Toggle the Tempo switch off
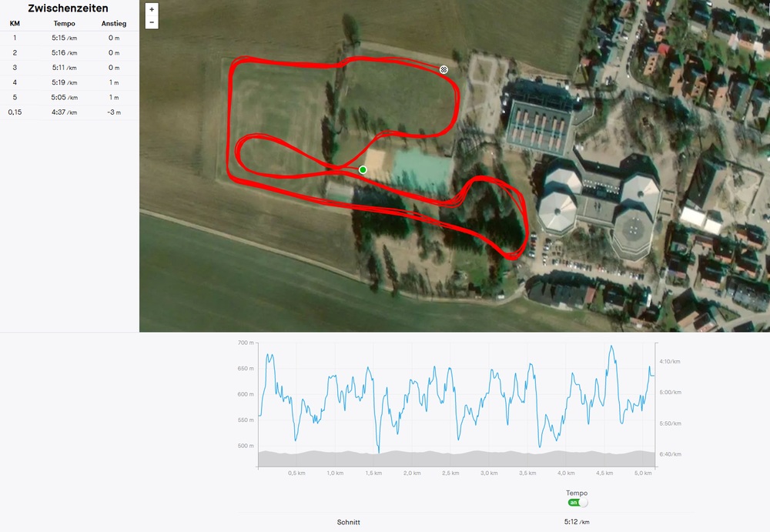This screenshot has height=532, width=770. (x=577, y=503)
